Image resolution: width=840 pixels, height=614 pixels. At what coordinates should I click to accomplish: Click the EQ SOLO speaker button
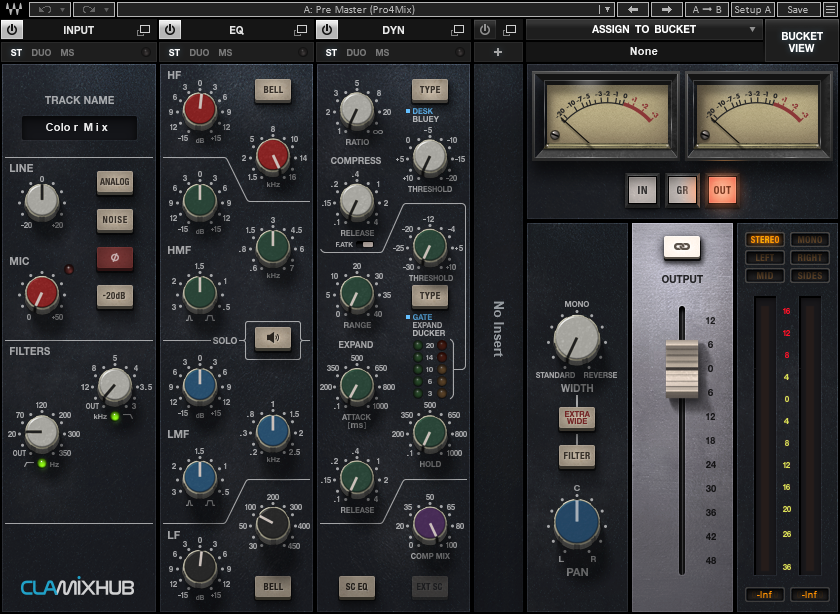[273, 338]
